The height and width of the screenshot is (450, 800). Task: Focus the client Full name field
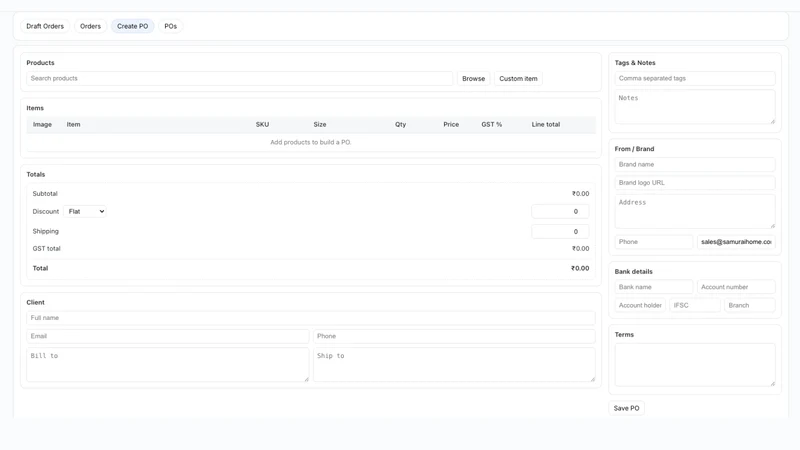click(x=311, y=318)
